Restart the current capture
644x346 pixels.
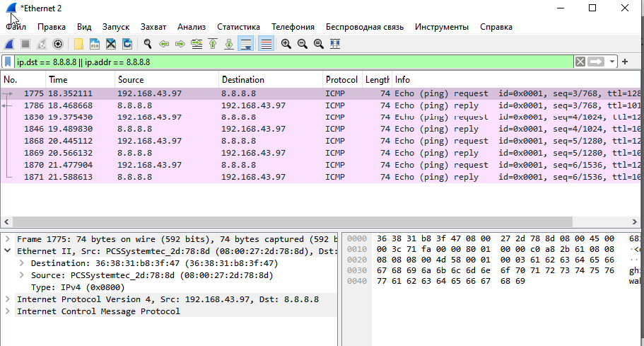click(x=42, y=44)
